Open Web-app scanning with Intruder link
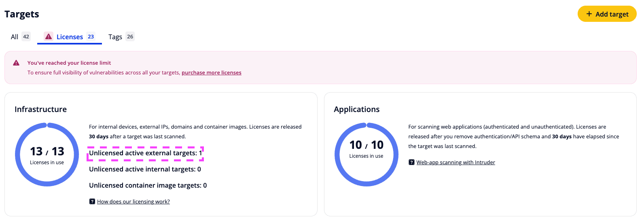 (x=456, y=162)
